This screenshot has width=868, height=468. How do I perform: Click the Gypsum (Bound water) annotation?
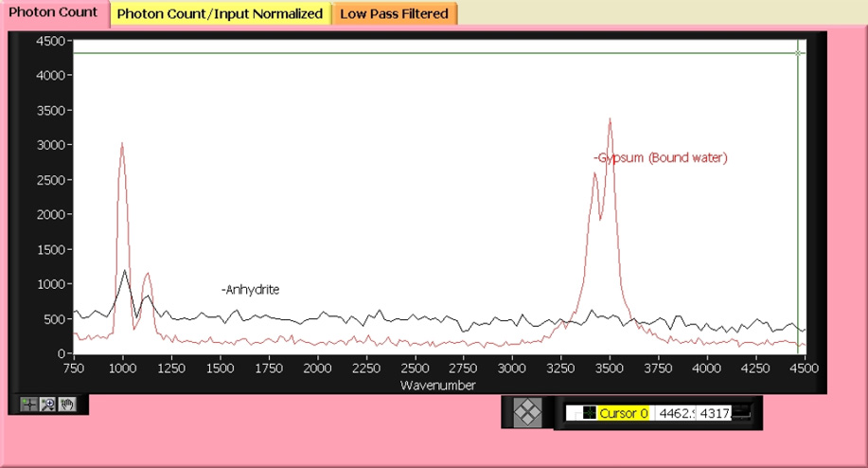coord(661,158)
